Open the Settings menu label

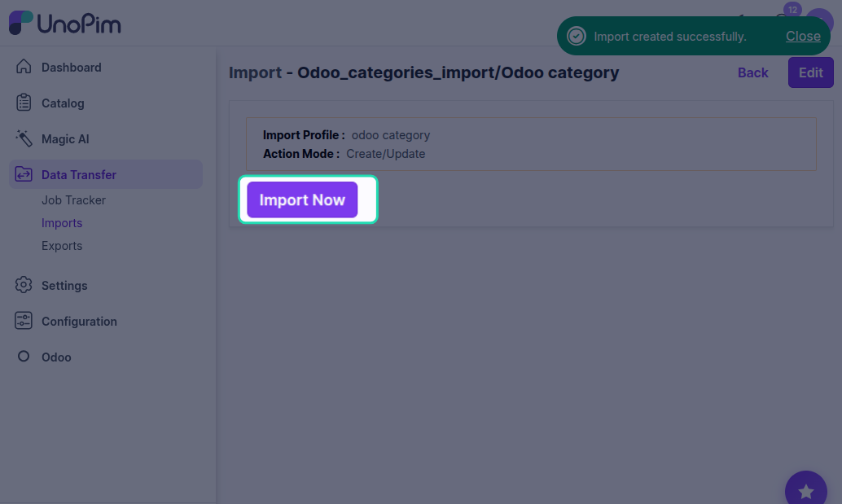[x=64, y=286]
